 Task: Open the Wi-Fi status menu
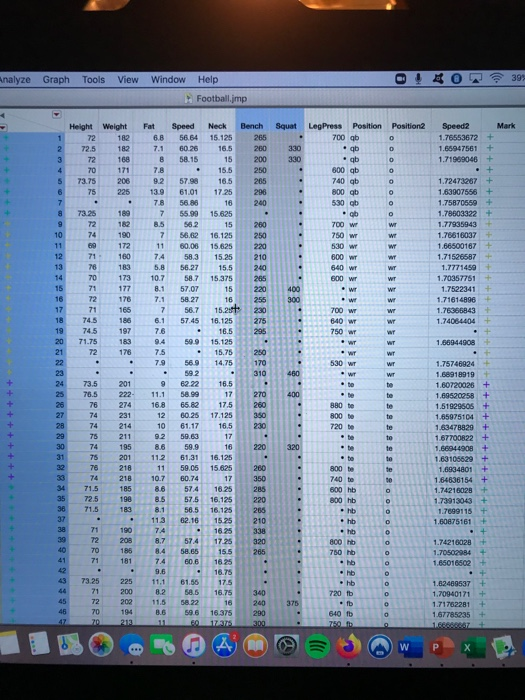[496, 79]
